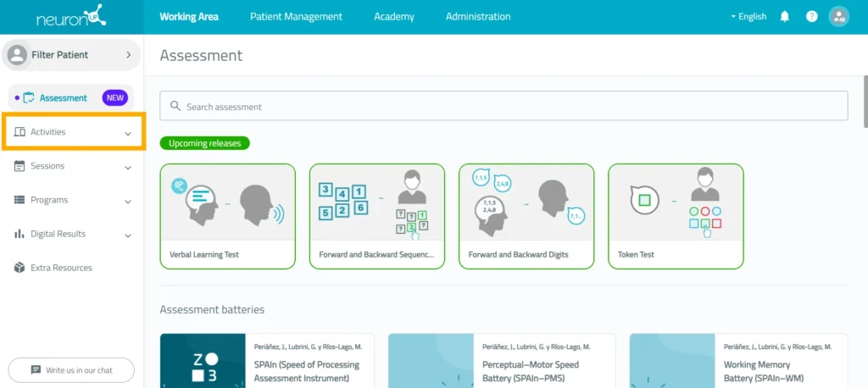Click the NEW badge beside Assessment
The width and height of the screenshot is (868, 388).
tap(114, 98)
